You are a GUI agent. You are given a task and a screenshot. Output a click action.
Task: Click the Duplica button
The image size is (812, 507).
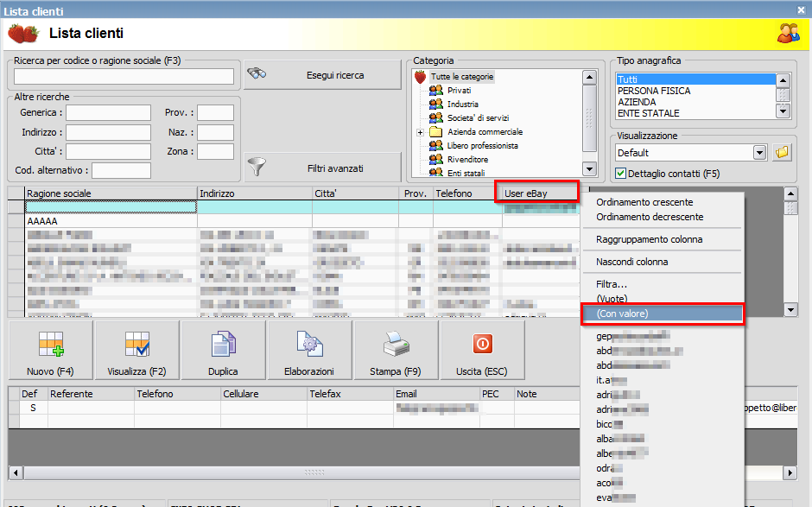[x=223, y=351]
